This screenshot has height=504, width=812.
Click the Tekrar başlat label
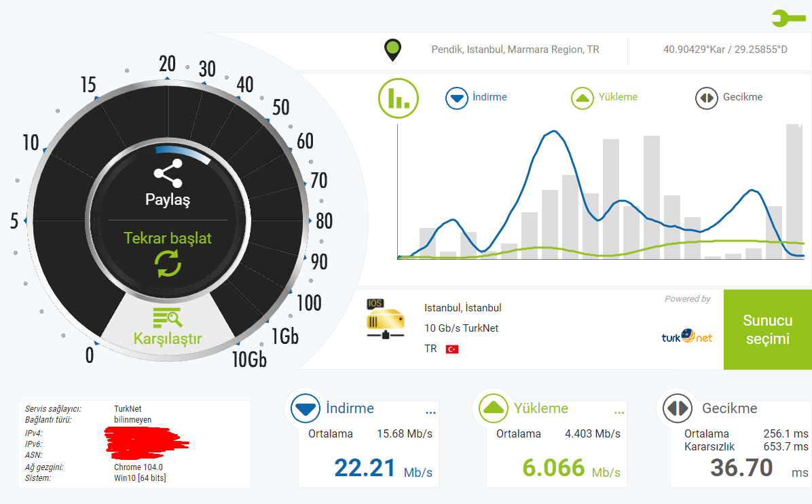(168, 238)
